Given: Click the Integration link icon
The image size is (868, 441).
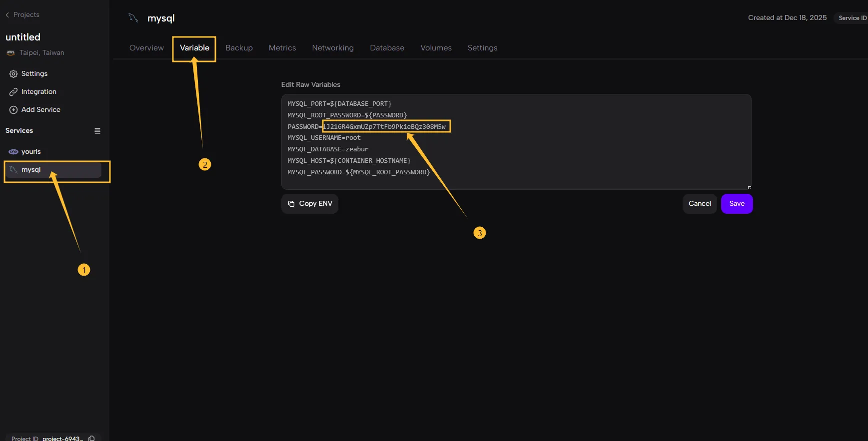Looking at the screenshot, I should click(13, 92).
